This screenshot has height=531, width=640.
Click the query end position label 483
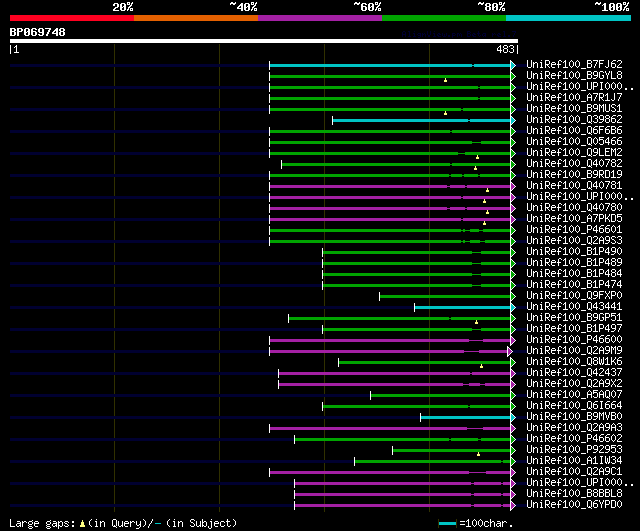click(x=505, y=49)
